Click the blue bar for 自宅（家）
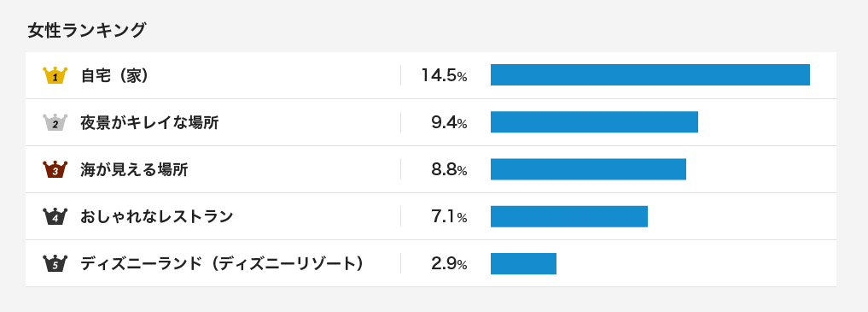The width and height of the screenshot is (868, 312). pos(650,75)
